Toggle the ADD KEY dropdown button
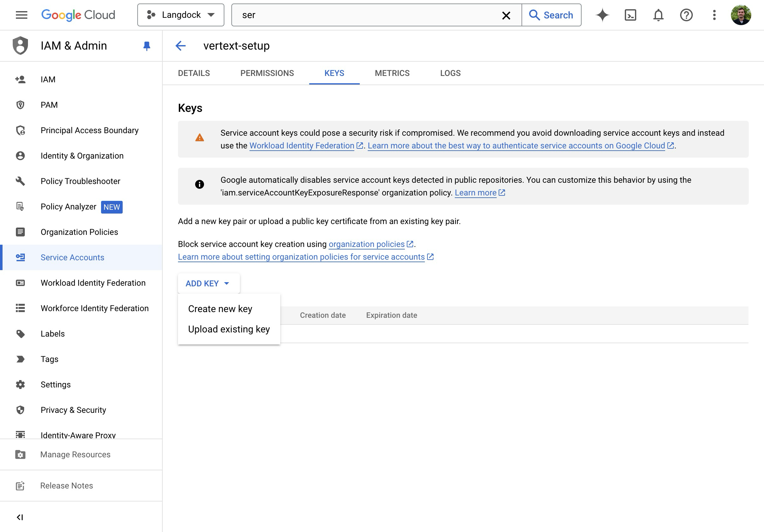The height and width of the screenshot is (532, 764). 208,283
